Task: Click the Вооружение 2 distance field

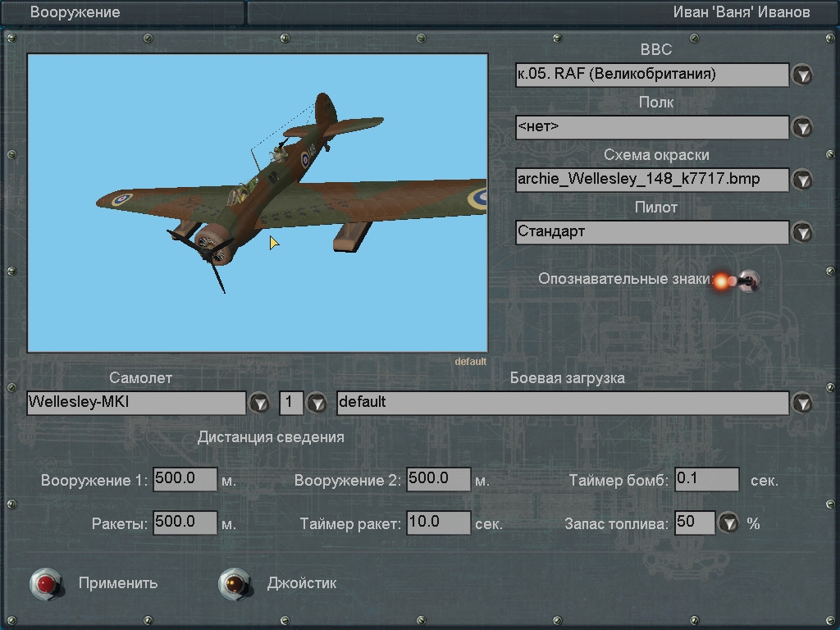Action: (439, 479)
